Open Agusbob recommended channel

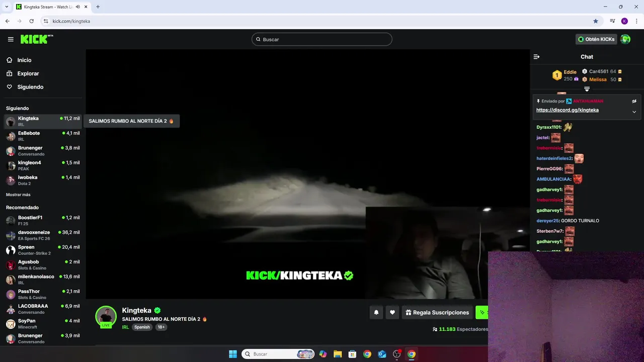coord(43,264)
